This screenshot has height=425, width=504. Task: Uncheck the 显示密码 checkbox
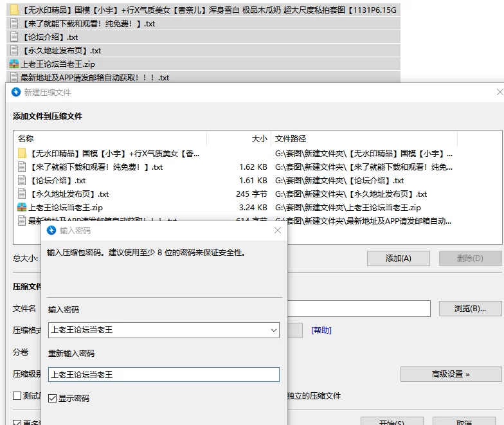pos(53,399)
